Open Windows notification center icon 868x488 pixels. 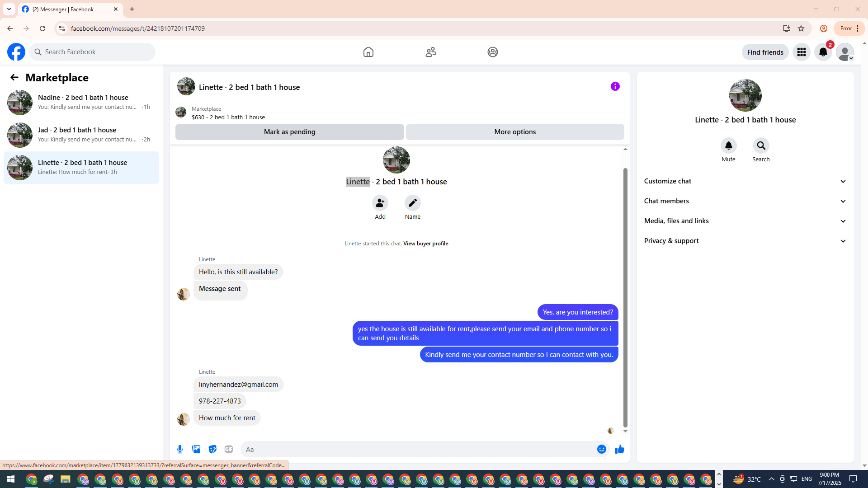pos(854,479)
